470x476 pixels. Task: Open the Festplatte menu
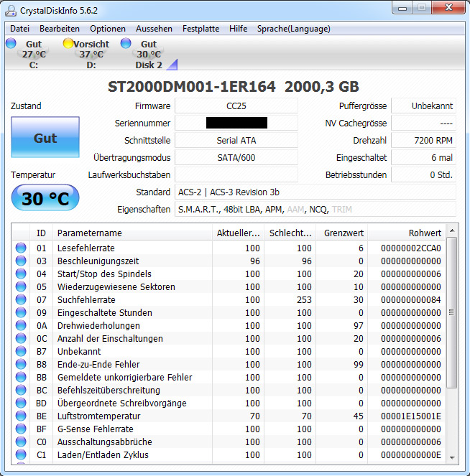point(201,29)
